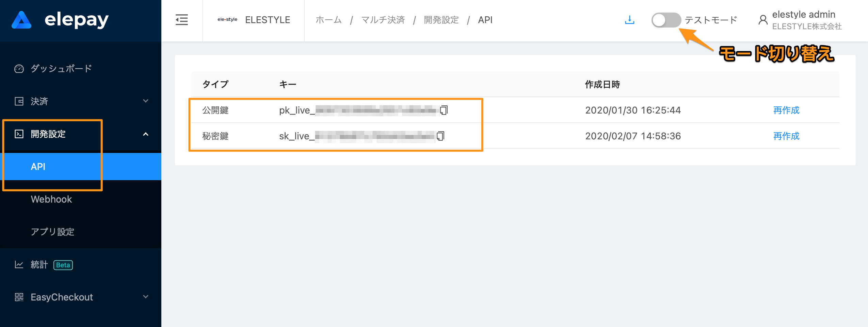Collapse the sidebar with the hamburger icon
The height and width of the screenshot is (327, 868).
pyautogui.click(x=182, y=20)
